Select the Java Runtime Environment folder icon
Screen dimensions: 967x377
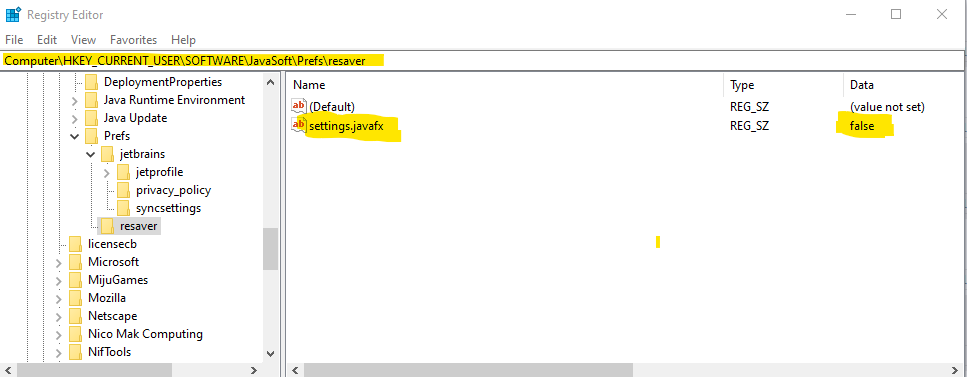point(91,100)
